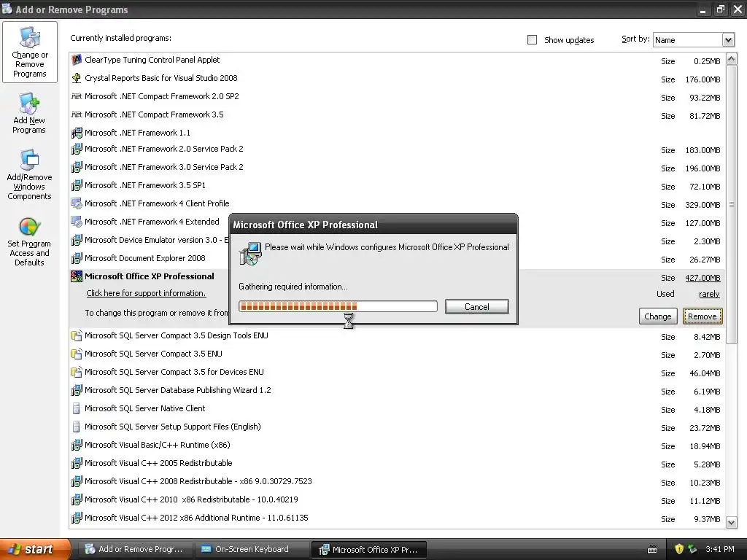The height and width of the screenshot is (560, 747).
Task: Click the SQL Server Setup Support Files icon
Action: pyautogui.click(x=76, y=427)
